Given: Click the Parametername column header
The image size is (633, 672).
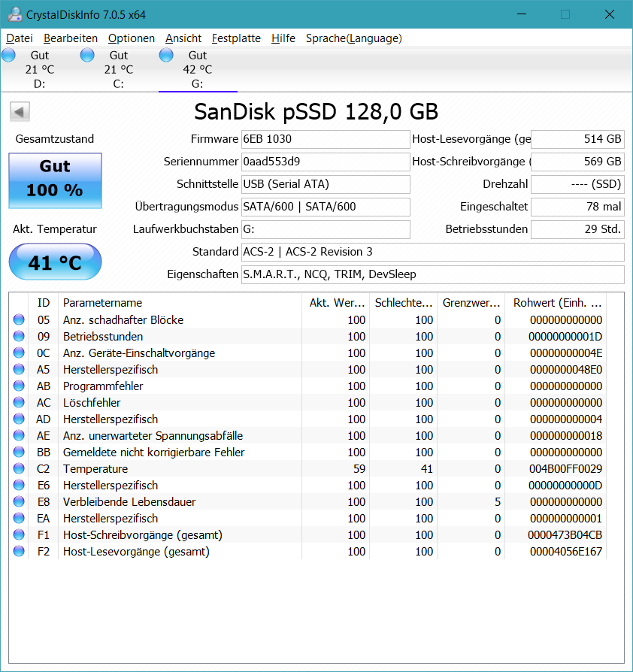Looking at the screenshot, I should click(180, 303).
